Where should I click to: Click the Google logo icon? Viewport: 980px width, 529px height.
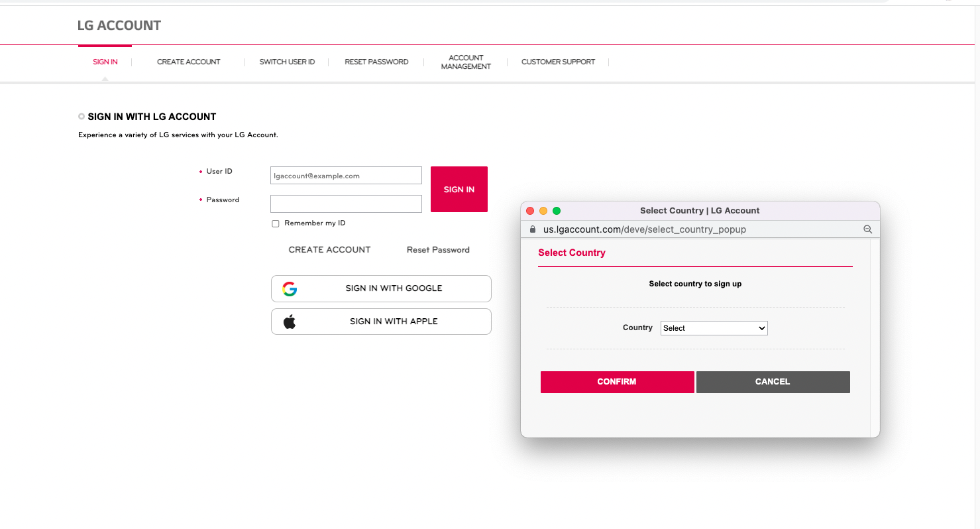290,289
